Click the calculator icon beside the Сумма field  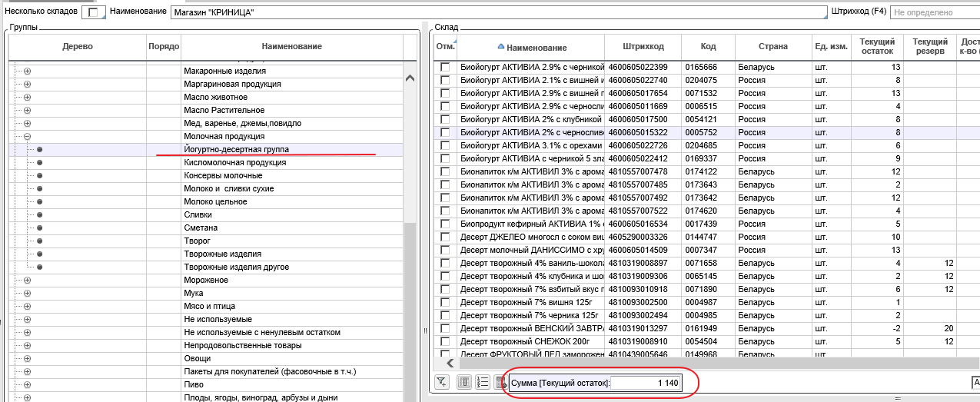coord(501,382)
